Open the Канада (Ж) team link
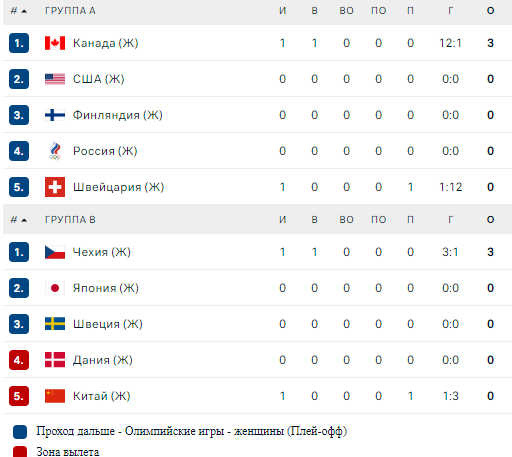This screenshot has width=512, height=457. [x=105, y=43]
